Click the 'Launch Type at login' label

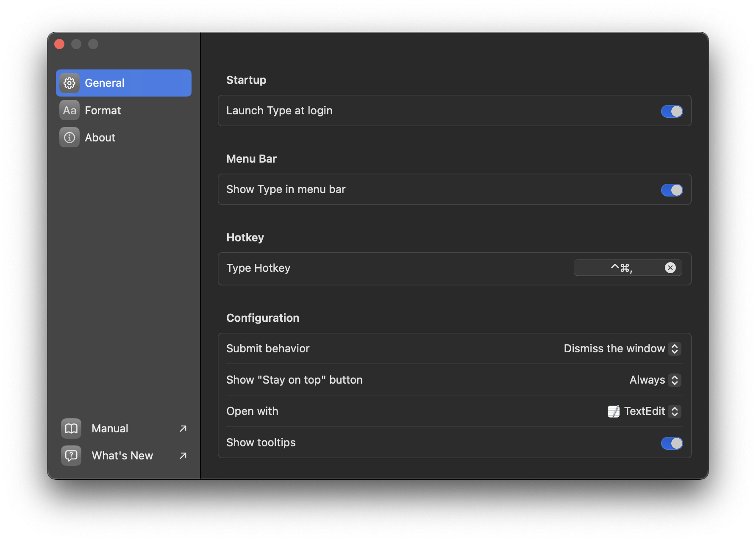[279, 111]
